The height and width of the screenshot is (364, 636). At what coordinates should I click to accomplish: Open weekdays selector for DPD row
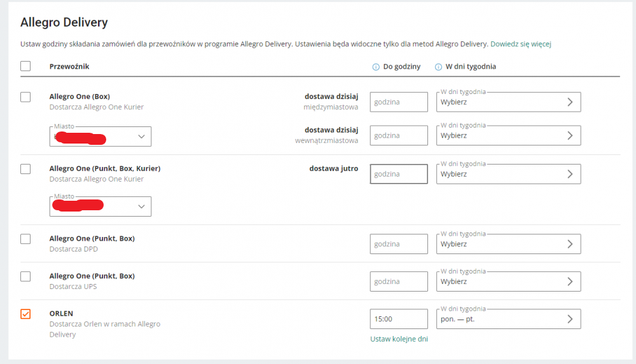[509, 244]
